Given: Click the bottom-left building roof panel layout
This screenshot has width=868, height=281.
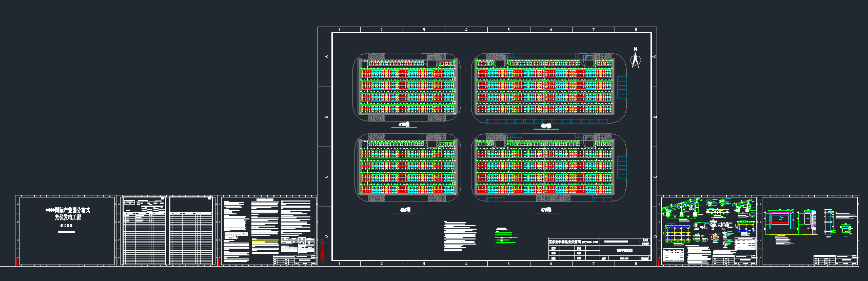Looking at the screenshot, I should 408,167.
